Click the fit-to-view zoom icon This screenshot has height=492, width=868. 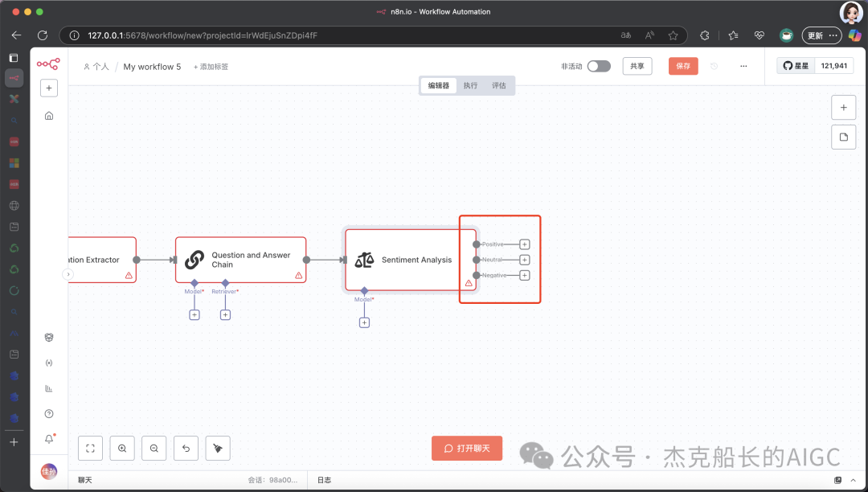[x=90, y=449]
